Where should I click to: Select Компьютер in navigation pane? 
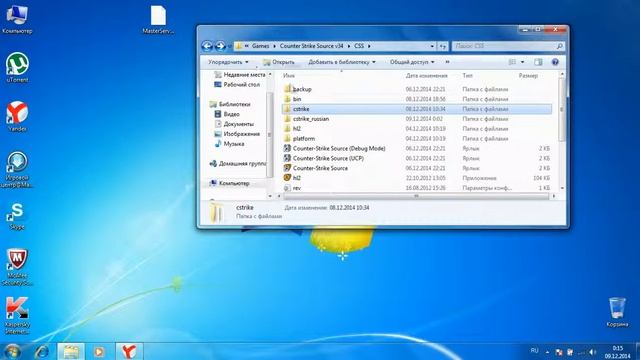(229, 183)
